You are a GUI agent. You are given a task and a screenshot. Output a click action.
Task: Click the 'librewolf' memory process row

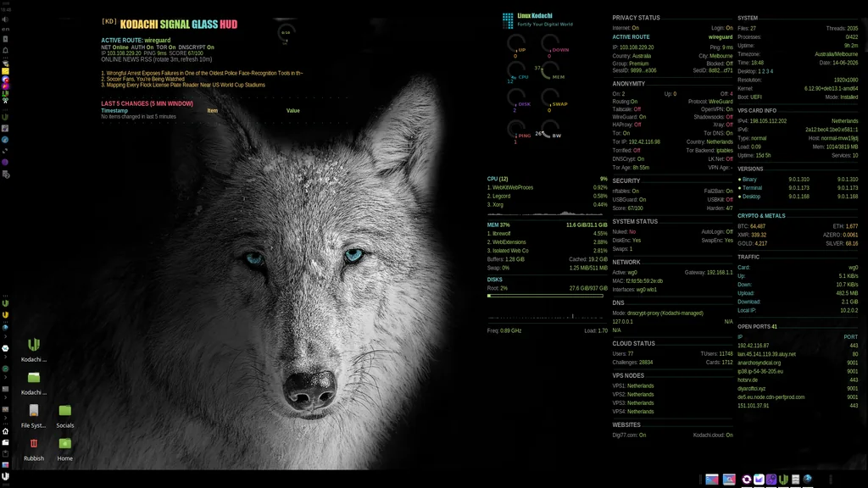[x=547, y=234]
